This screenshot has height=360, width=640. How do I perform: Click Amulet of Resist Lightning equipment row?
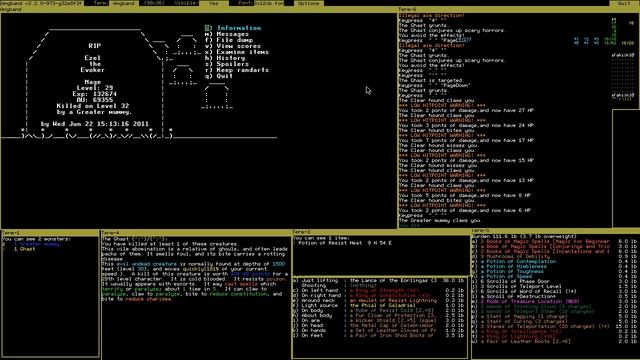tap(379, 300)
